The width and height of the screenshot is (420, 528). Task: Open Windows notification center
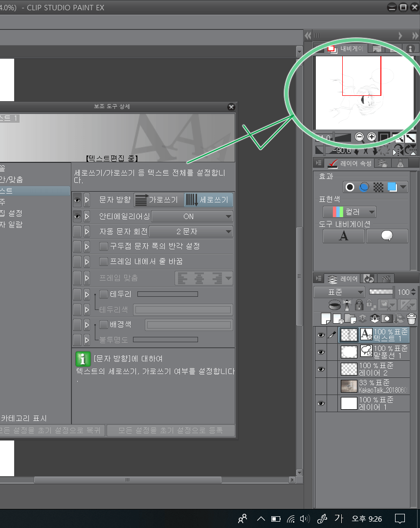pos(400,519)
